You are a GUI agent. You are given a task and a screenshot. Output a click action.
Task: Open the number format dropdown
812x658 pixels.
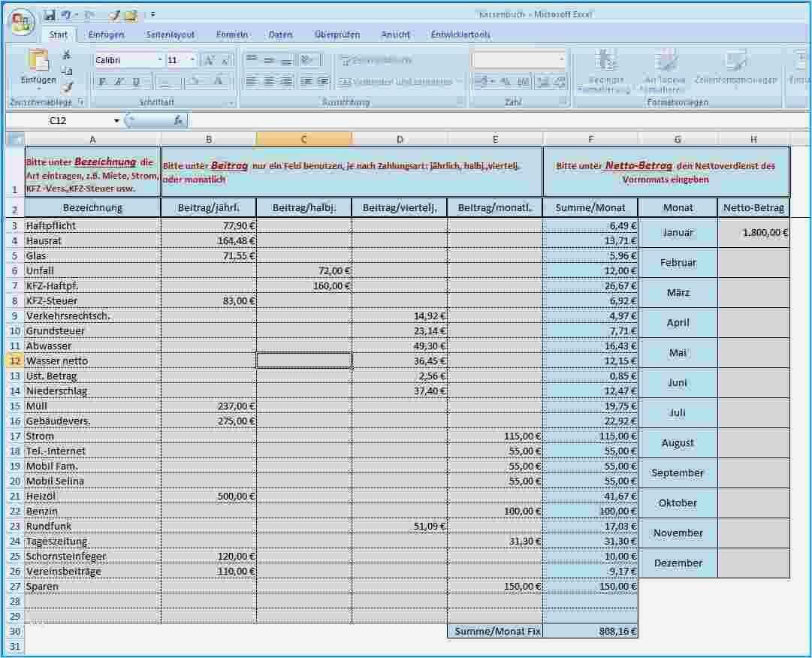pos(561,60)
